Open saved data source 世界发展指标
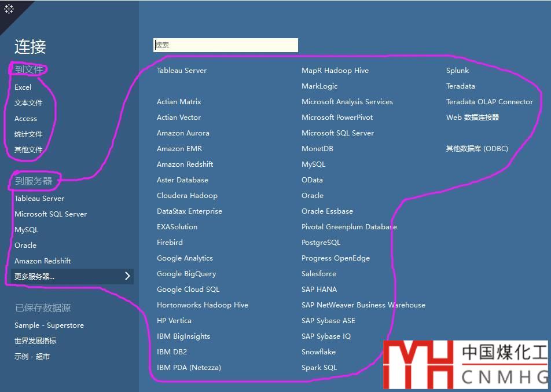The height and width of the screenshot is (392, 551). (x=35, y=340)
